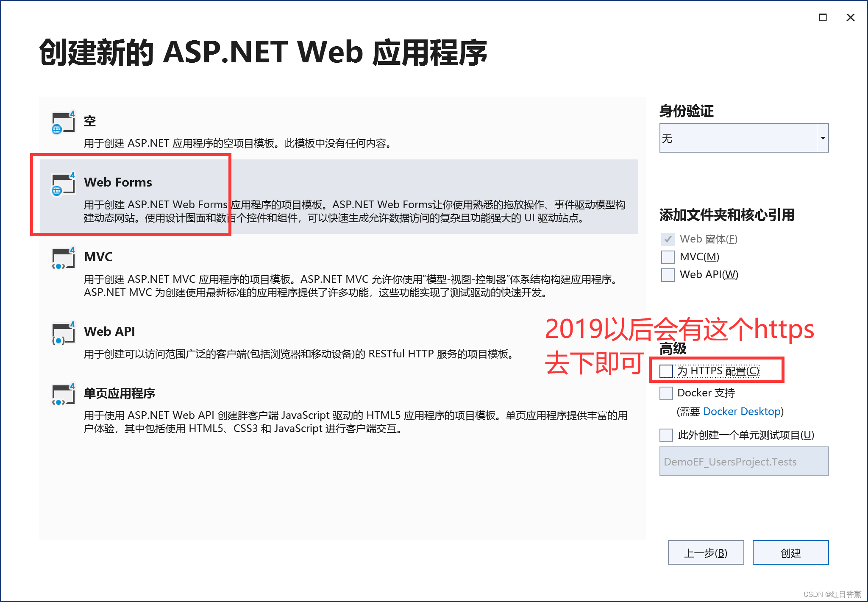
Task: Select the 单页应用程序 template title
Action: pos(120,393)
